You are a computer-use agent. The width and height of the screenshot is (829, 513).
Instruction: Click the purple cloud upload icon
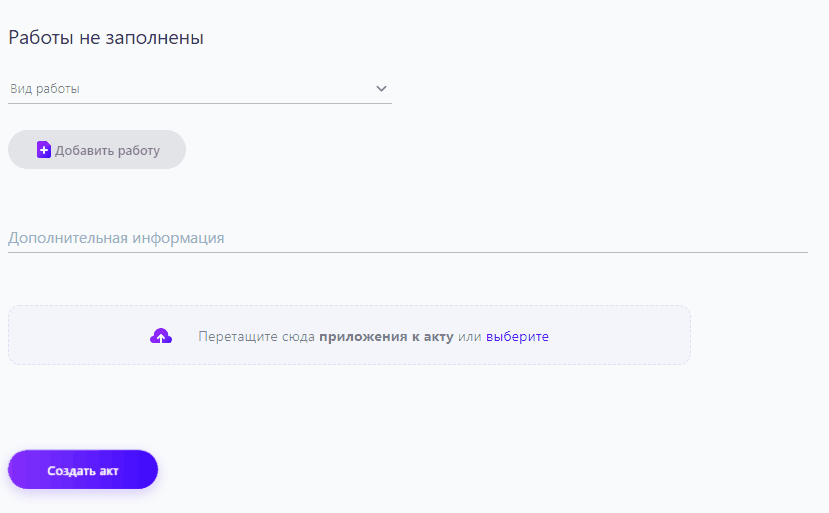click(161, 336)
